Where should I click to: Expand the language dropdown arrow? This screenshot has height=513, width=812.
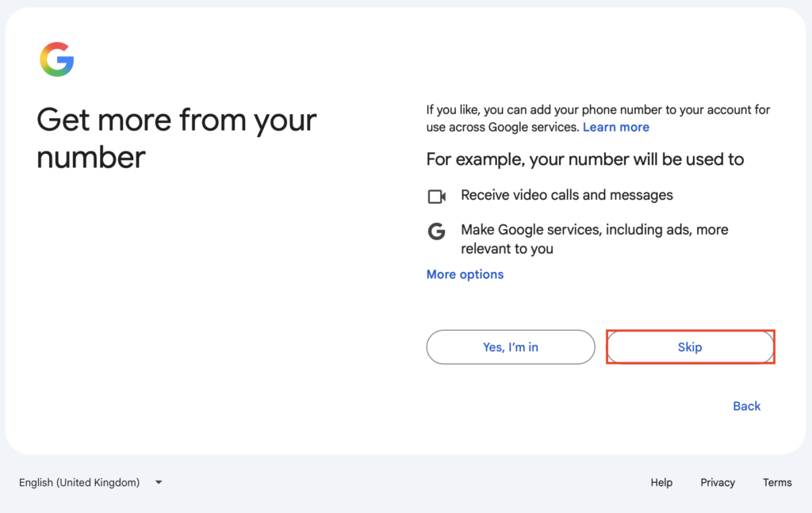[159, 482]
